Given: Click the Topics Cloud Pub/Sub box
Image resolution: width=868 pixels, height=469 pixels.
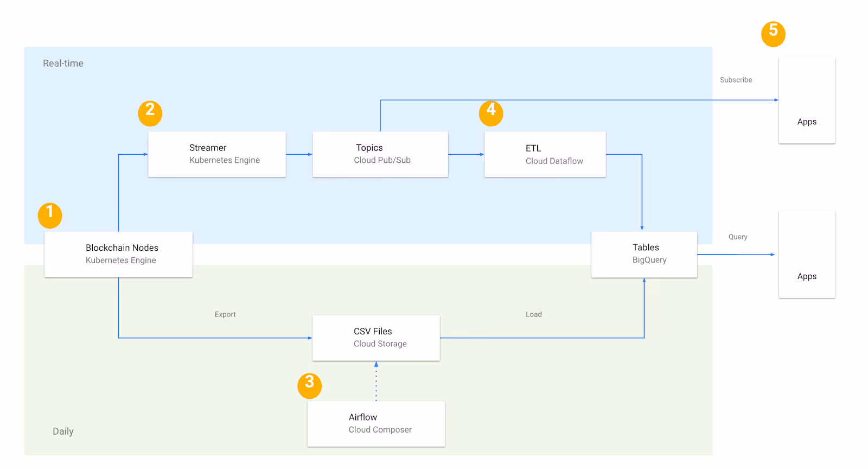Looking at the screenshot, I should (380, 154).
